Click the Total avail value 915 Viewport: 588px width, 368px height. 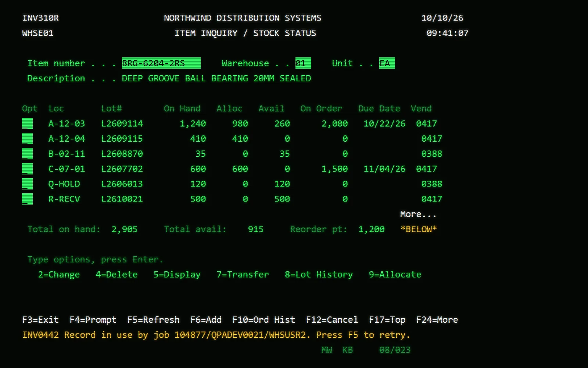256,229
